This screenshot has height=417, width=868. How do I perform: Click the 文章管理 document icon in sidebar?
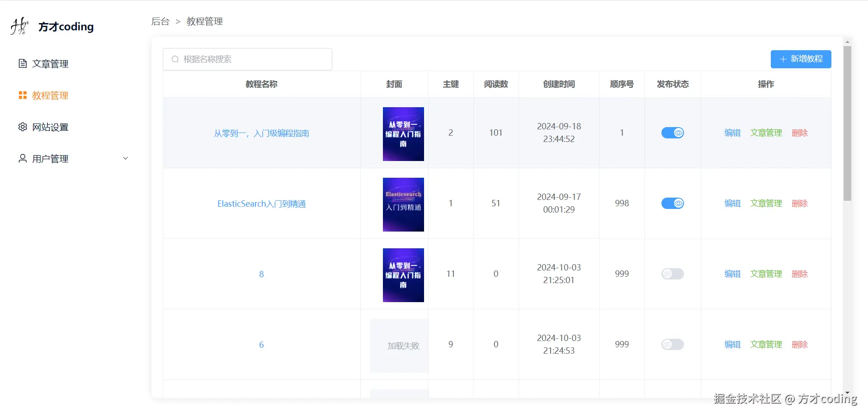pos(23,64)
